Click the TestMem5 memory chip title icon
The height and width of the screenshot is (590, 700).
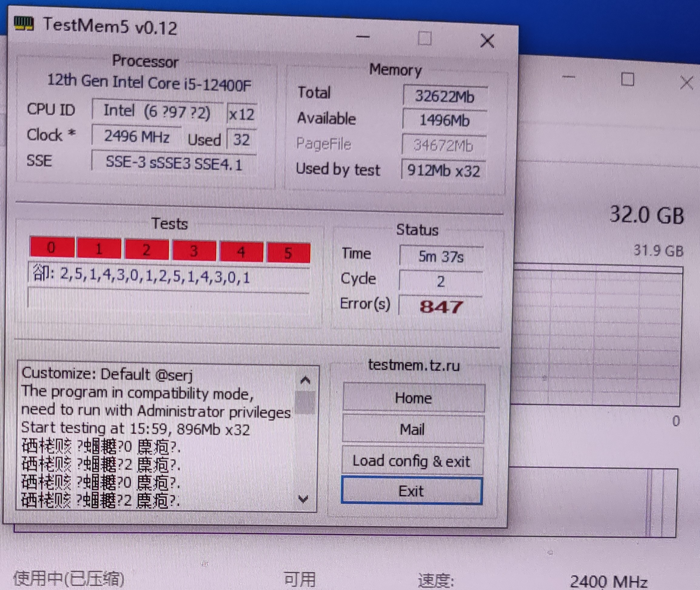point(24,24)
